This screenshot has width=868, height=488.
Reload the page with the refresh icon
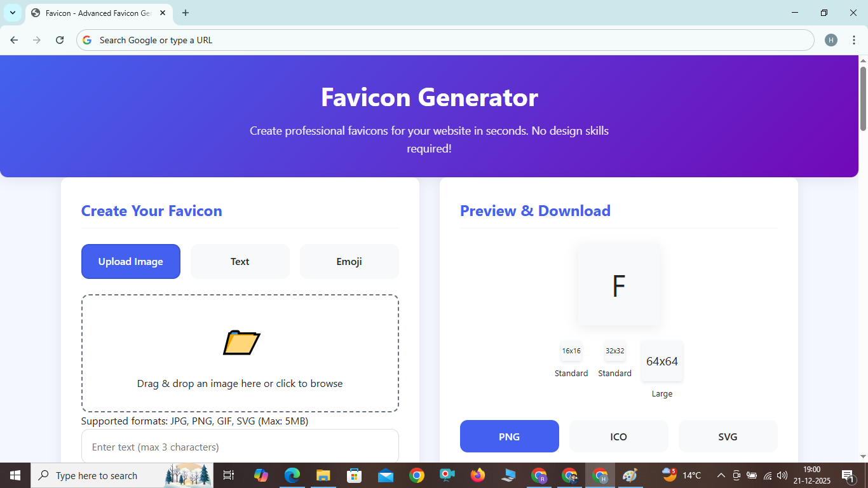[59, 39]
